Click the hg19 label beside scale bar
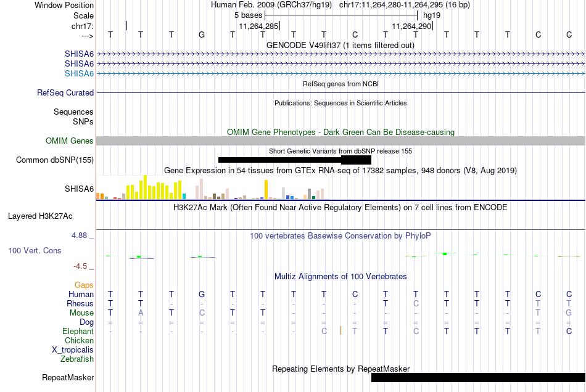The height and width of the screenshot is (392, 586). 432,15
